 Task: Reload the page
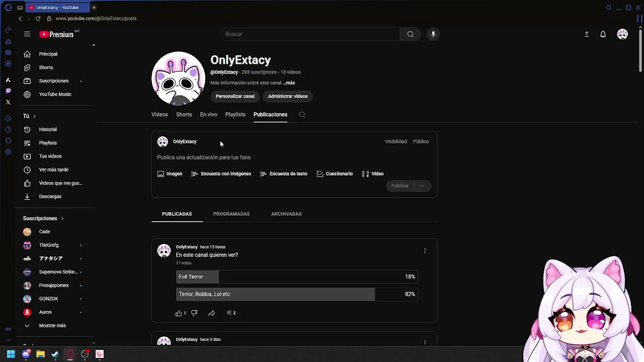coord(38,19)
